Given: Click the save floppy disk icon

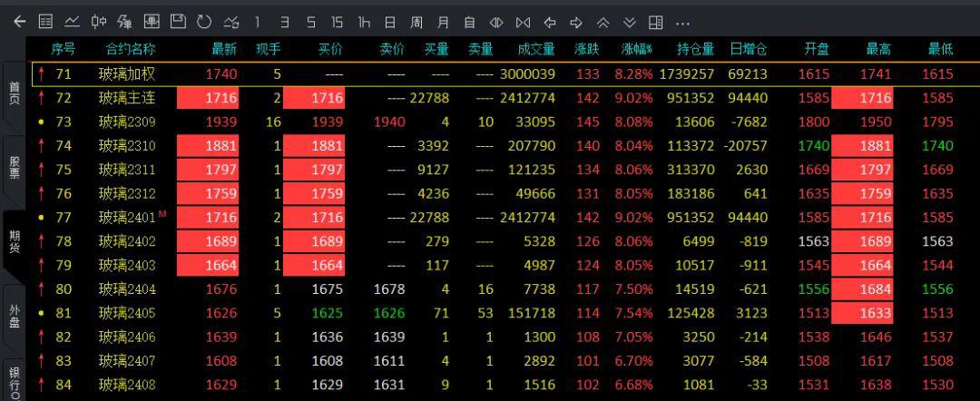Looking at the screenshot, I should pos(178,21).
